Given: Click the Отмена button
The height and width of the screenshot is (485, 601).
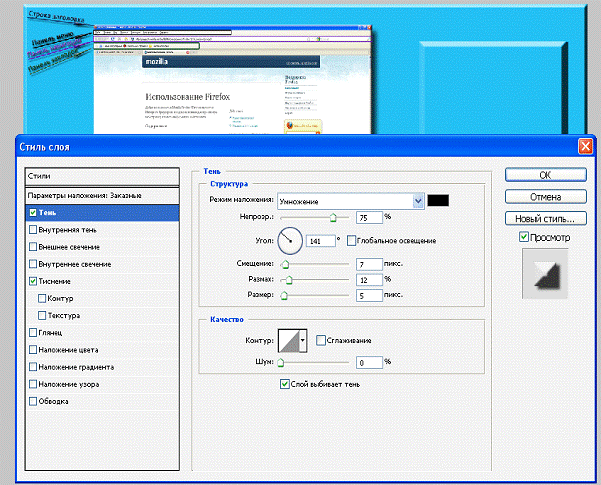Looking at the screenshot, I should pos(545,195).
